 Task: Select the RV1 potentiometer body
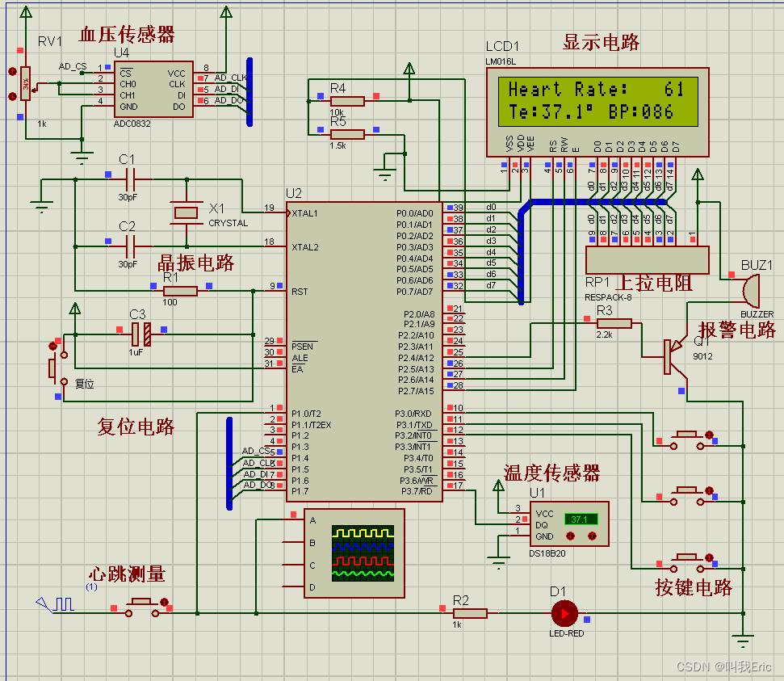point(25,83)
